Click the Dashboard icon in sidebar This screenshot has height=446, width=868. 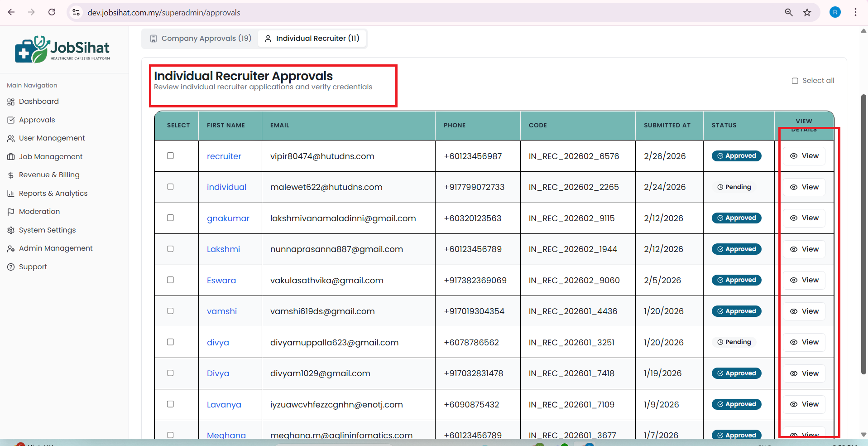(11, 102)
